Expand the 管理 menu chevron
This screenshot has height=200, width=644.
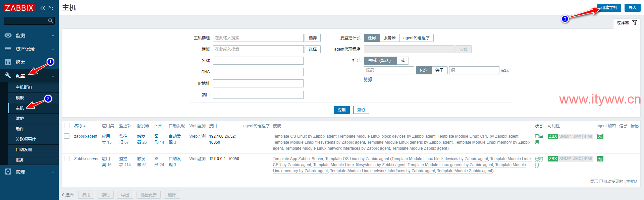point(53,172)
